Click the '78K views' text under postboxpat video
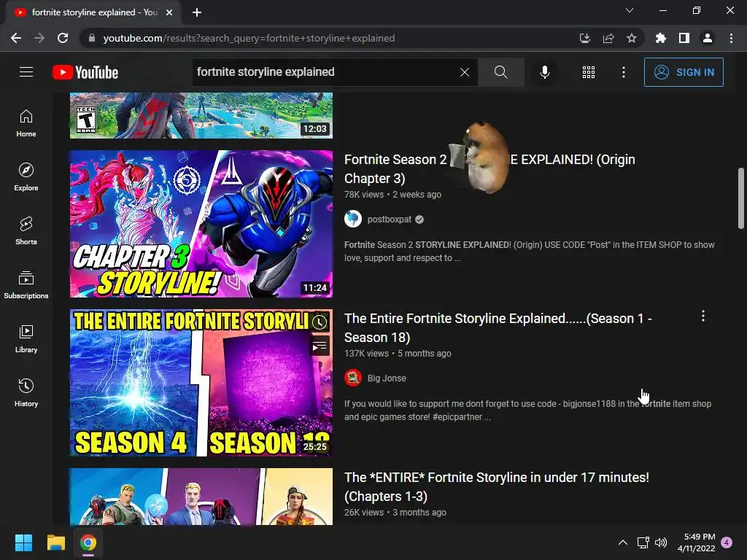 coord(364,194)
